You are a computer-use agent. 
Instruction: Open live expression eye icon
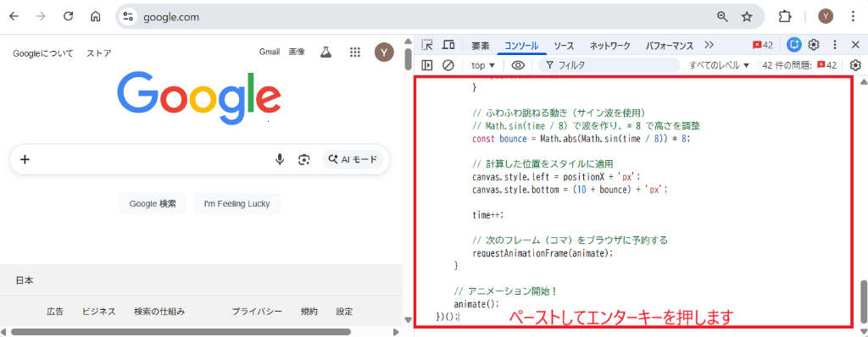click(518, 65)
